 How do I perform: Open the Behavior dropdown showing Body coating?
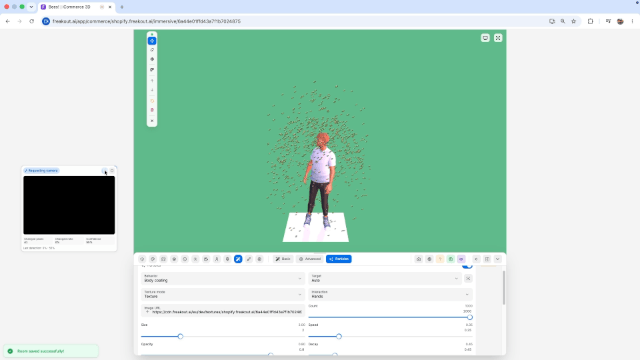[x=223, y=278]
